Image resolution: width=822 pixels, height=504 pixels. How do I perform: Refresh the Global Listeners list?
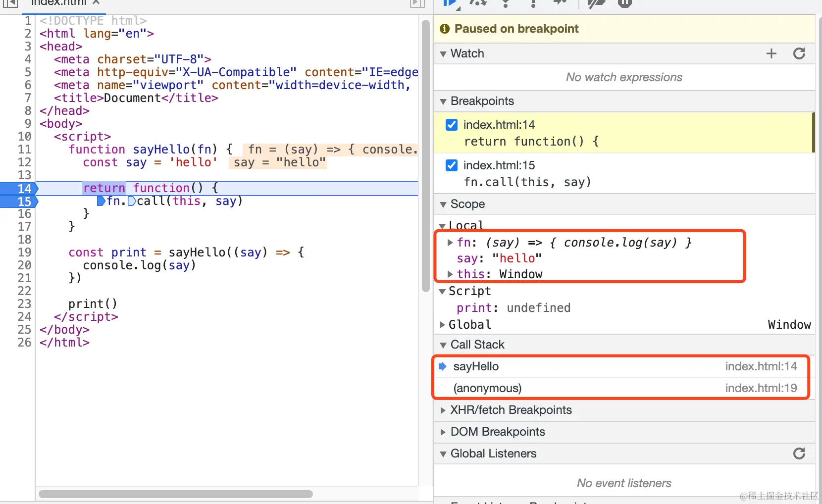[799, 454]
